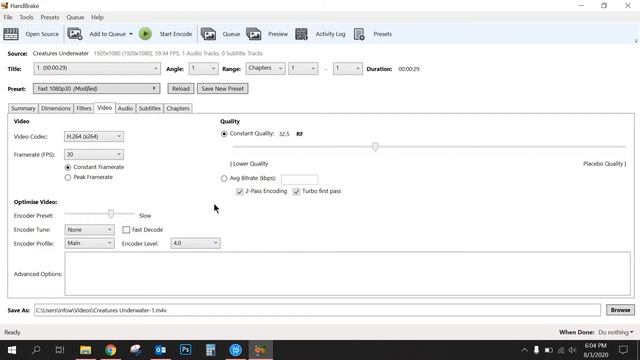640x360 pixels.
Task: Open the end chapter dropdown
Action: (x=347, y=68)
